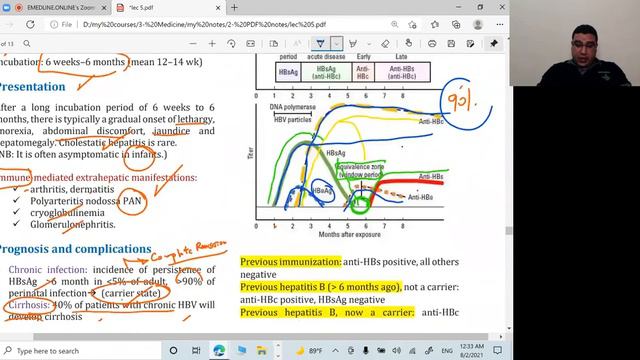Save the PDF document
The height and width of the screenshot is (360, 640).
tap(451, 43)
